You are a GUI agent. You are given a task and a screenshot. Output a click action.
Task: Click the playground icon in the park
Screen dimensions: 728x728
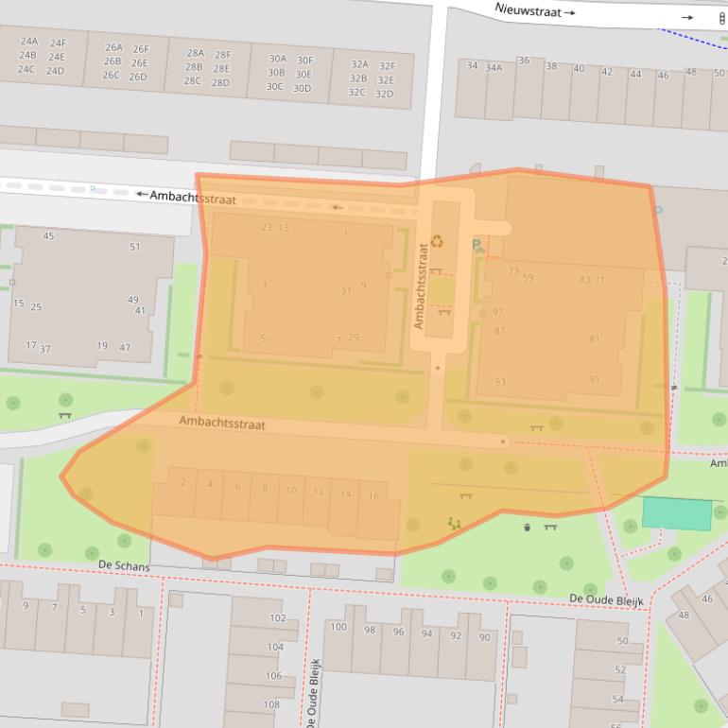coord(455,523)
